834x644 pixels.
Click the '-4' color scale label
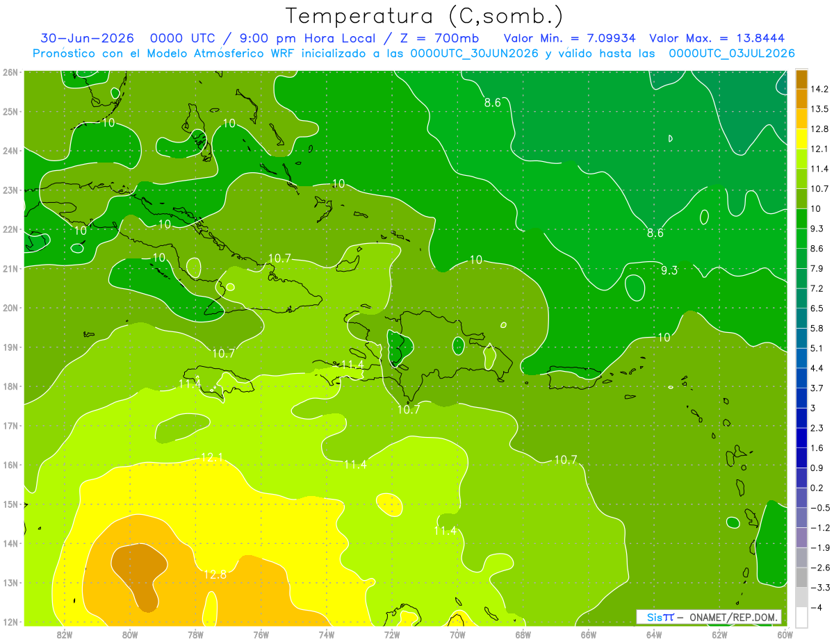[x=816, y=607]
